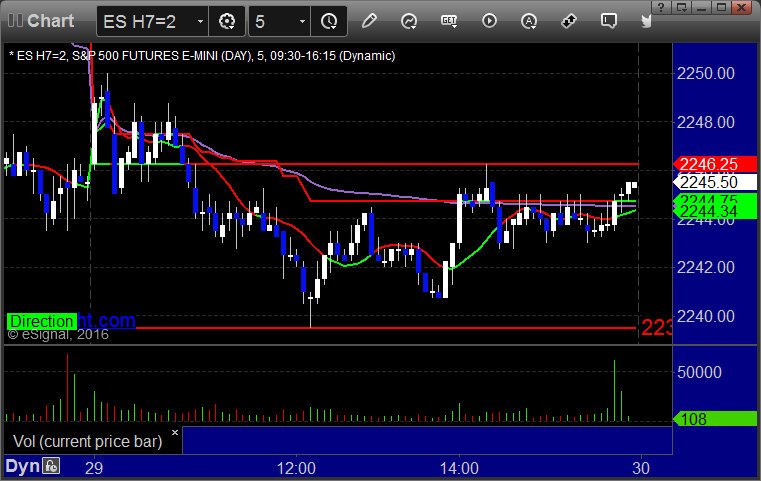Click the trade ticket icon
The height and width of the screenshot is (481, 761).
pyautogui.click(x=569, y=21)
